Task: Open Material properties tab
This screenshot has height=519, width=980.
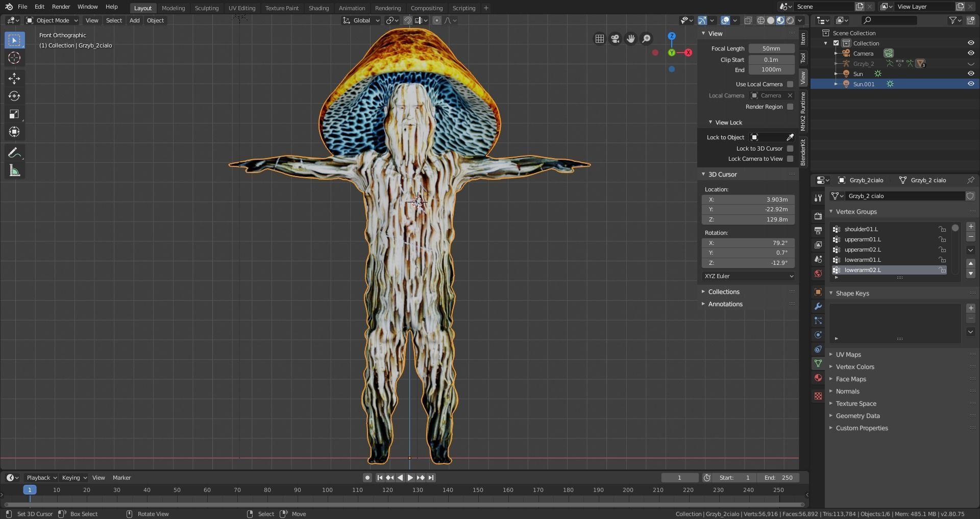Action: pos(818,378)
